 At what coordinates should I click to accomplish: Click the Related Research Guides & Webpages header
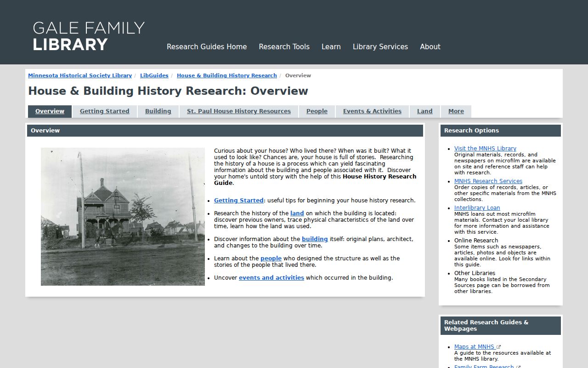pyautogui.click(x=501, y=326)
